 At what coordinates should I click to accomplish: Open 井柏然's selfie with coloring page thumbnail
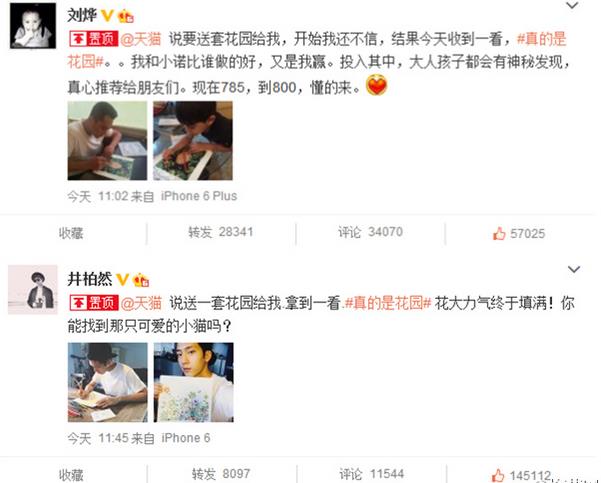click(194, 383)
